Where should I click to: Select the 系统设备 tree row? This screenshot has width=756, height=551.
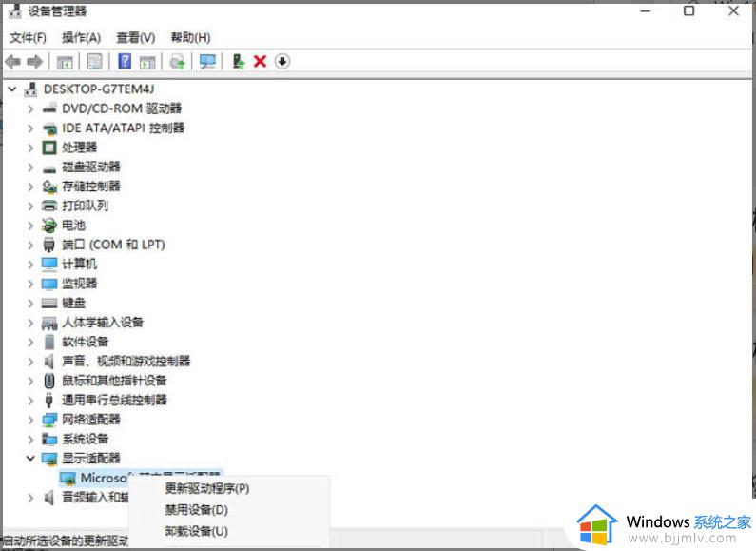coord(85,439)
